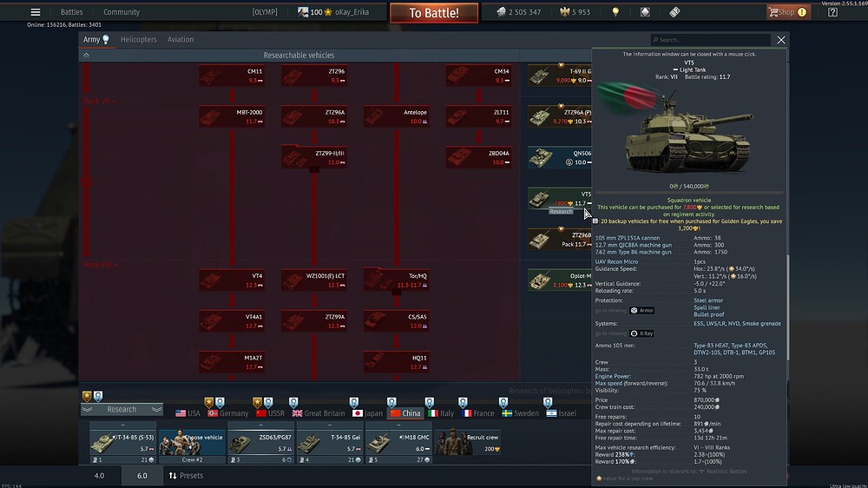The image size is (868, 488).
Task: Select the ZLT11 vehicle card
Action: (x=479, y=117)
